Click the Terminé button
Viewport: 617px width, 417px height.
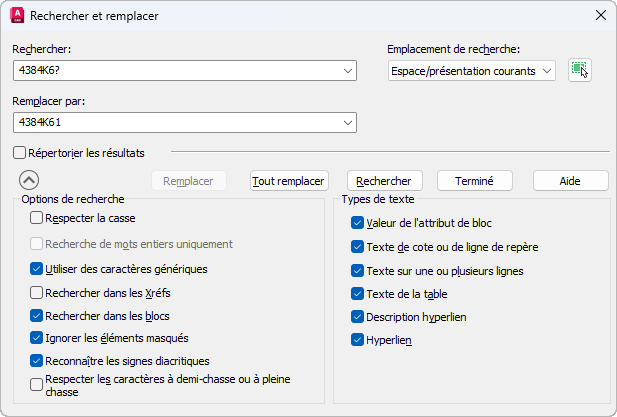475,180
